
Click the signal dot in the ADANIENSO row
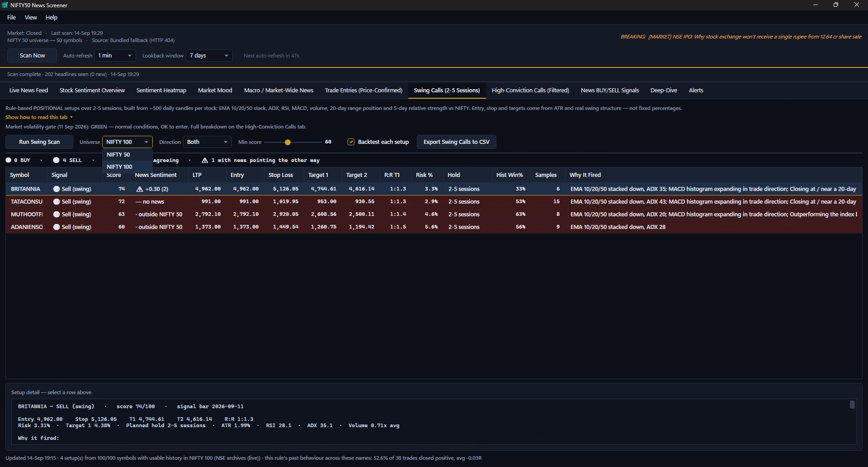57,227
